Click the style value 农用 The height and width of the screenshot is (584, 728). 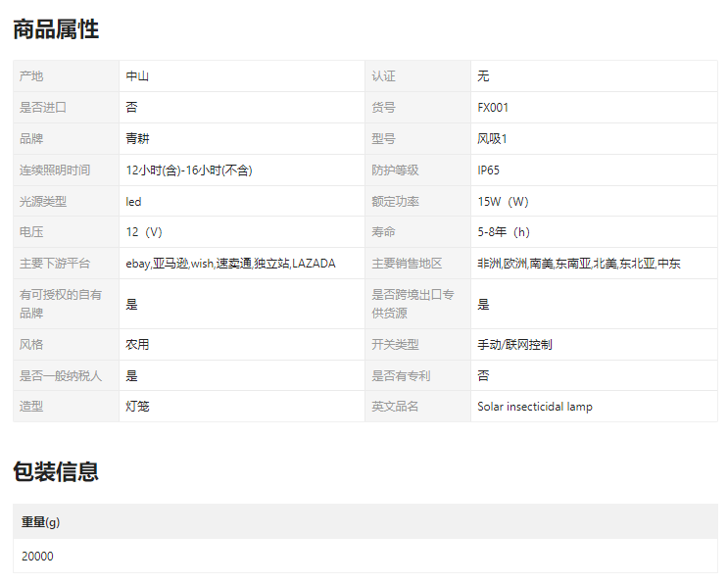click(137, 345)
